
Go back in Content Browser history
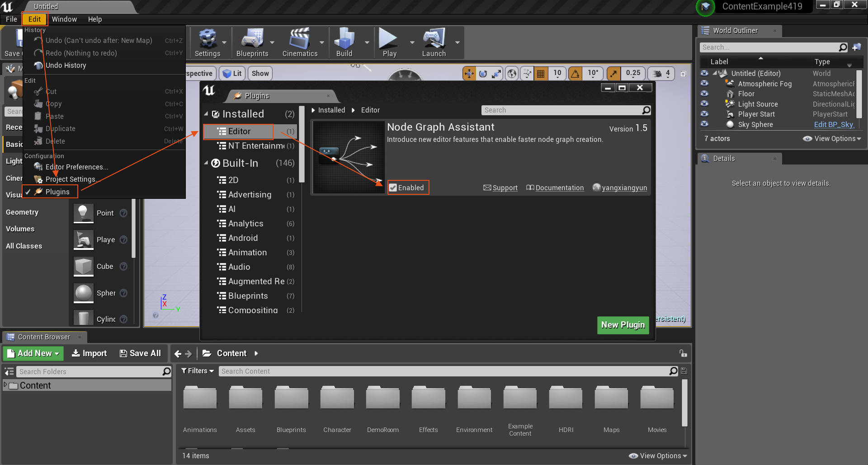point(178,354)
